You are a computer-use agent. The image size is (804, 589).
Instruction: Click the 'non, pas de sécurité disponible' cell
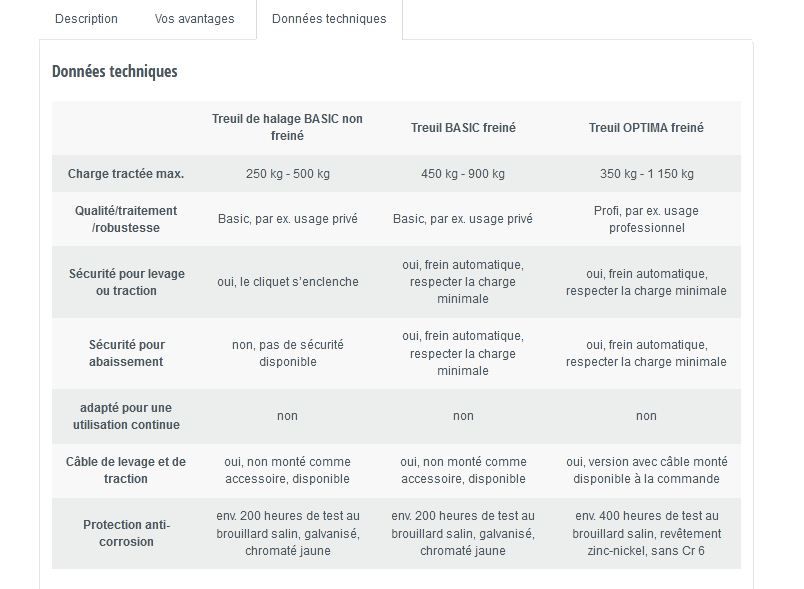(x=287, y=353)
